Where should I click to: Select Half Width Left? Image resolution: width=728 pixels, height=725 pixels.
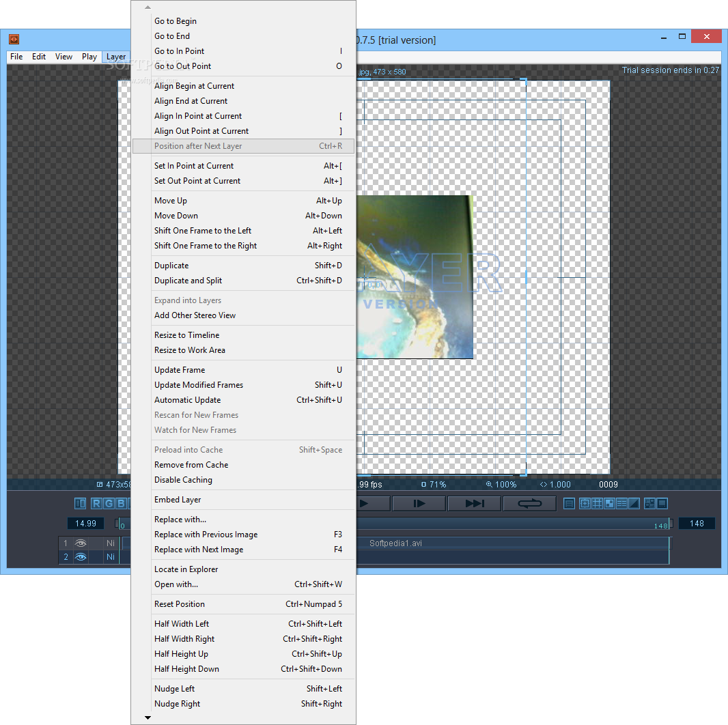click(243, 624)
